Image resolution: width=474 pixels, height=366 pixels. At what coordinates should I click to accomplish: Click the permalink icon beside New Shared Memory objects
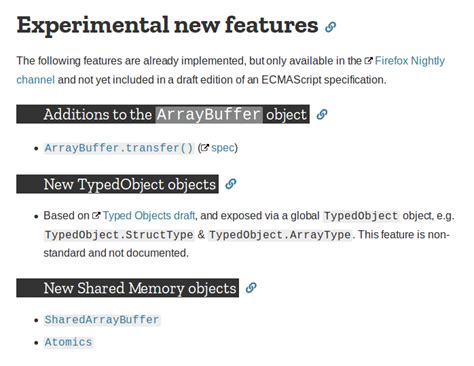coord(251,288)
